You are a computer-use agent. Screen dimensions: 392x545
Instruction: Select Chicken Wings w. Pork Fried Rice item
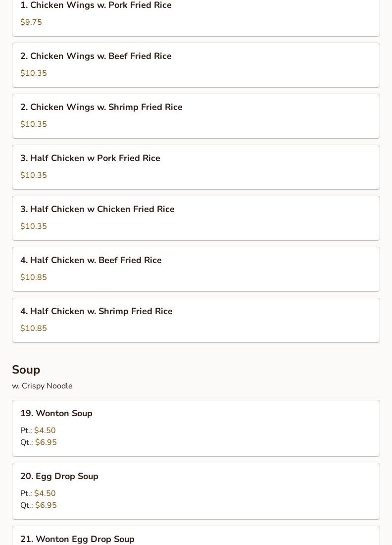point(196,18)
